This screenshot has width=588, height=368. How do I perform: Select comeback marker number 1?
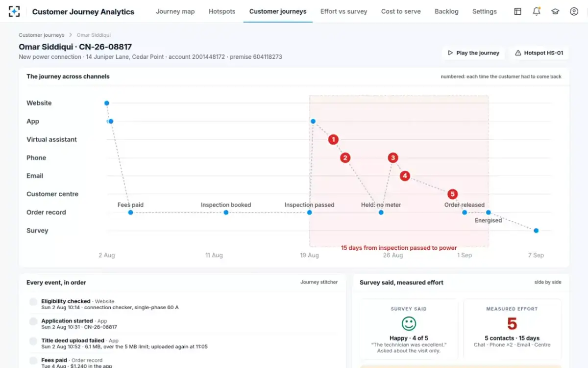coord(333,140)
